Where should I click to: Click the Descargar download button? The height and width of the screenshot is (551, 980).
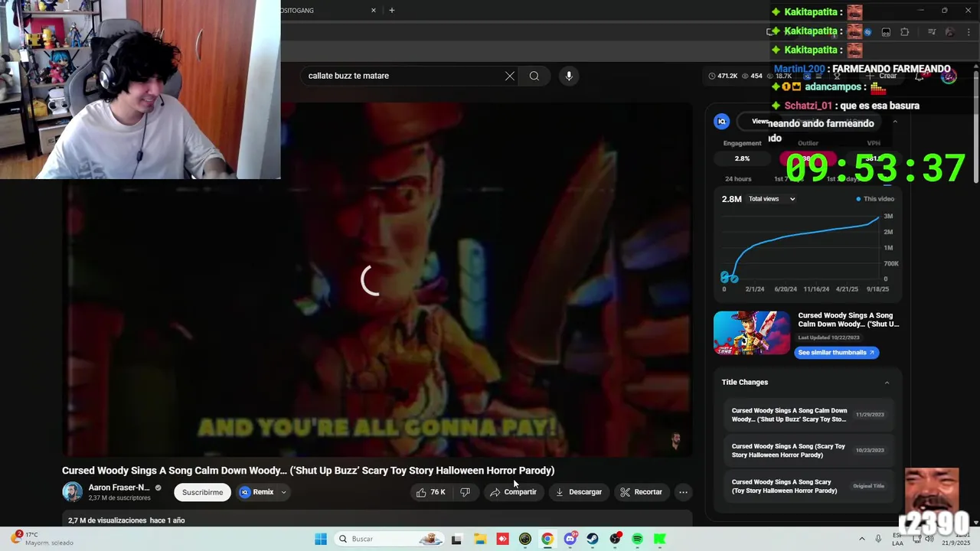579,492
